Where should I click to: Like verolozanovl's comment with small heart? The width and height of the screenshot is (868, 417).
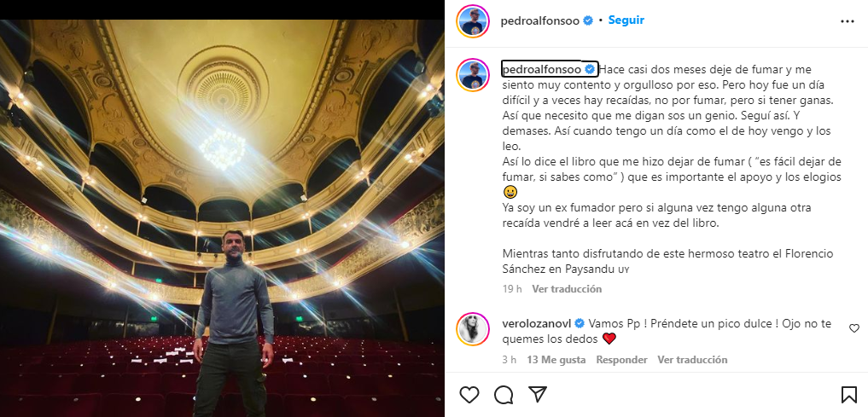coord(854,328)
